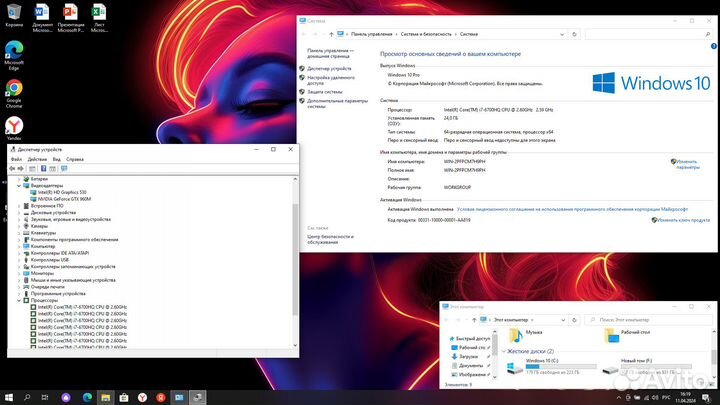This screenshot has height=405, width=720.
Task: Open the Microsoft license terms link
Action: (572, 209)
